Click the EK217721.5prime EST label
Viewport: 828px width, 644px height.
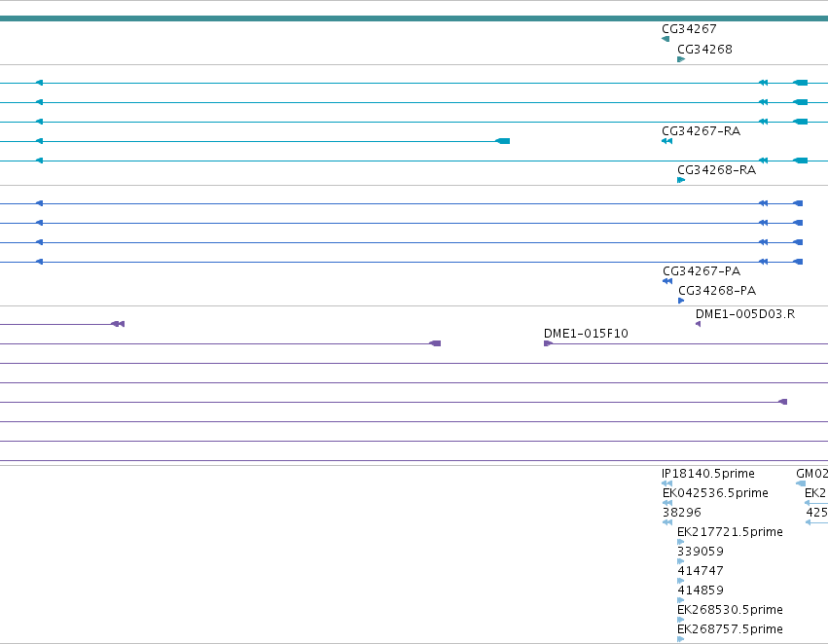tap(730, 532)
